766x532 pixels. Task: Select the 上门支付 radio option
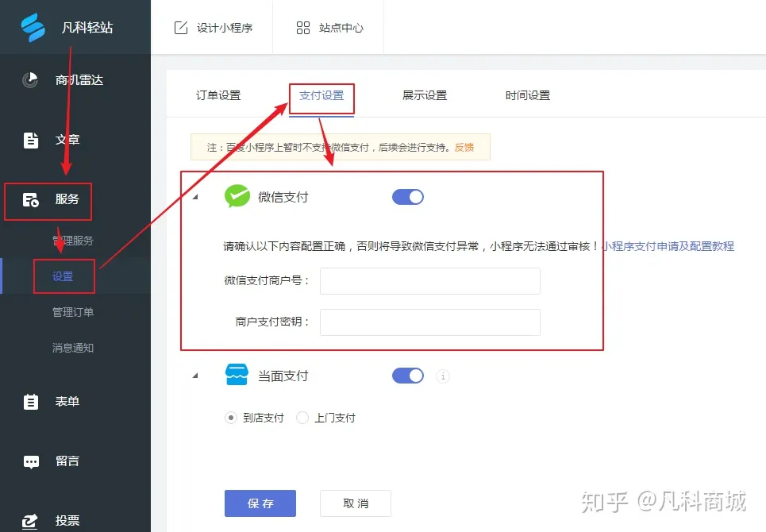point(302,417)
